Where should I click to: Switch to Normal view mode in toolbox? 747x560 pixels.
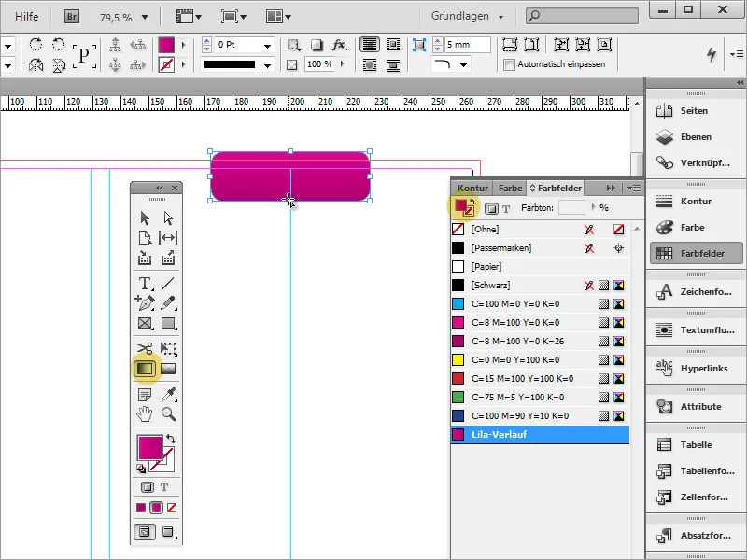[x=145, y=531]
